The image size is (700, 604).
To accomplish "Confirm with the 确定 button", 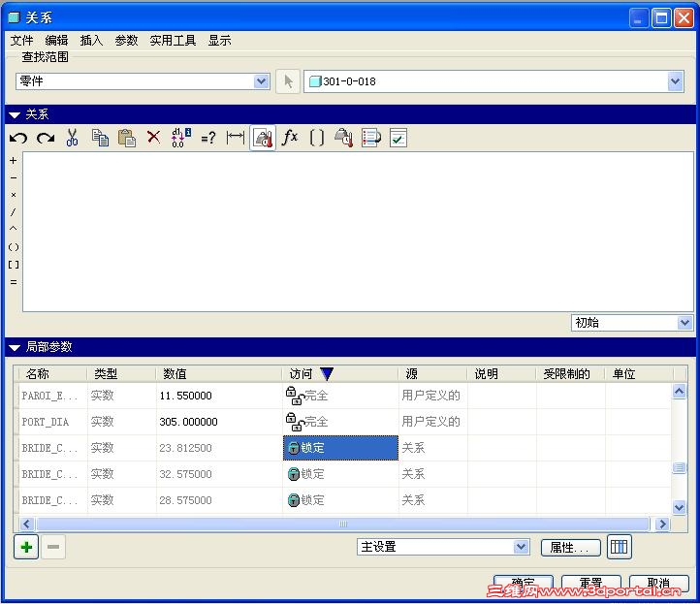I will coord(524,583).
